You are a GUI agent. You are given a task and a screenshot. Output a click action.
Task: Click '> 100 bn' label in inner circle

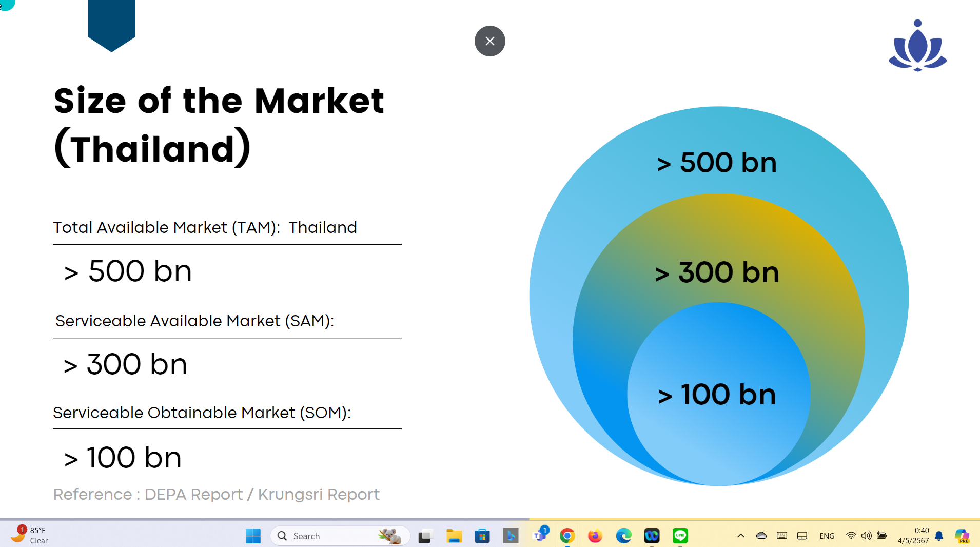tap(717, 394)
